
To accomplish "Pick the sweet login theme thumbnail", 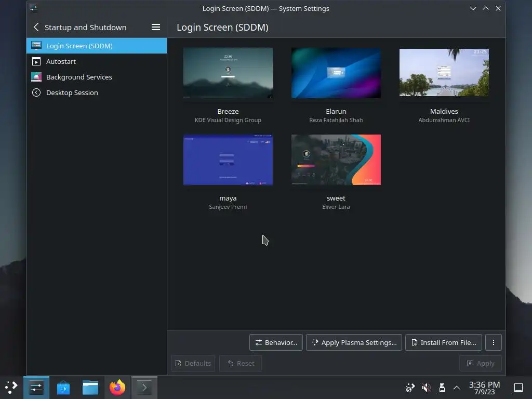I will pos(336,160).
